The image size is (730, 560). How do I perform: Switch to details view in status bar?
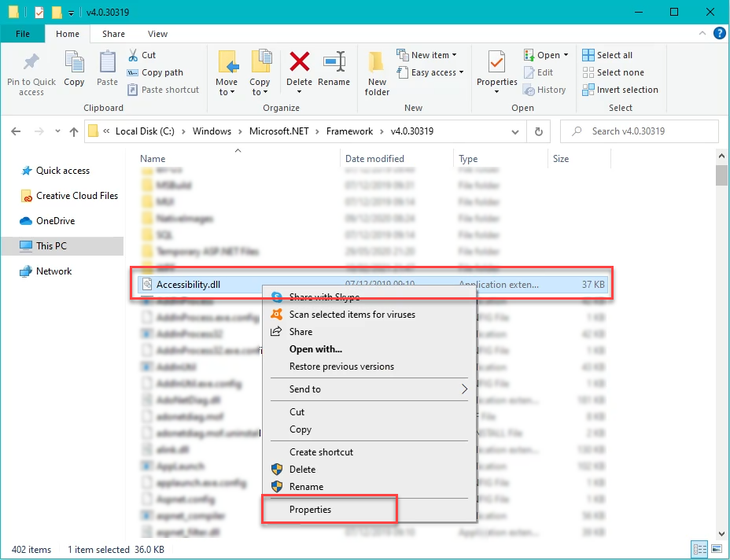point(699,549)
